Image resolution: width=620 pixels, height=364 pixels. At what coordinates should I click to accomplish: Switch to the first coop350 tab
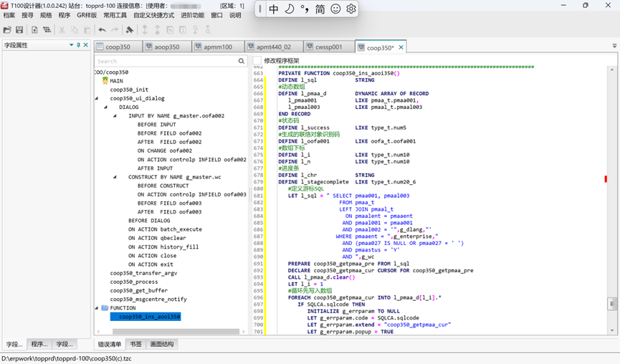coord(118,47)
